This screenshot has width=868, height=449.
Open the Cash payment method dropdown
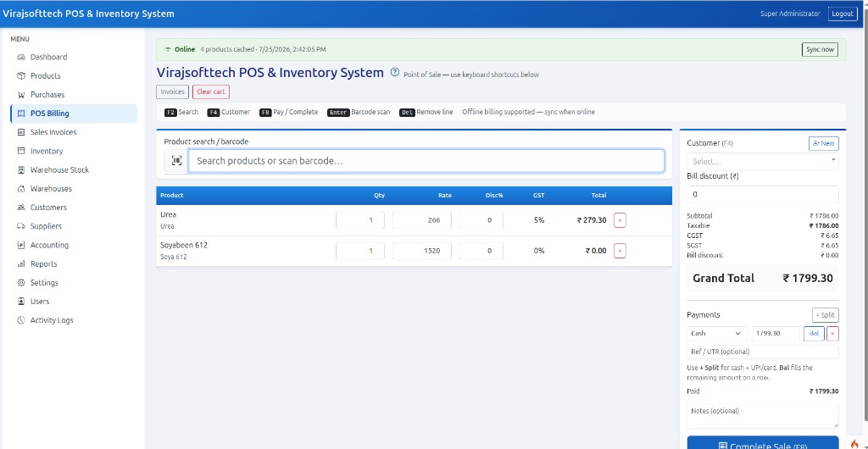coord(717,334)
